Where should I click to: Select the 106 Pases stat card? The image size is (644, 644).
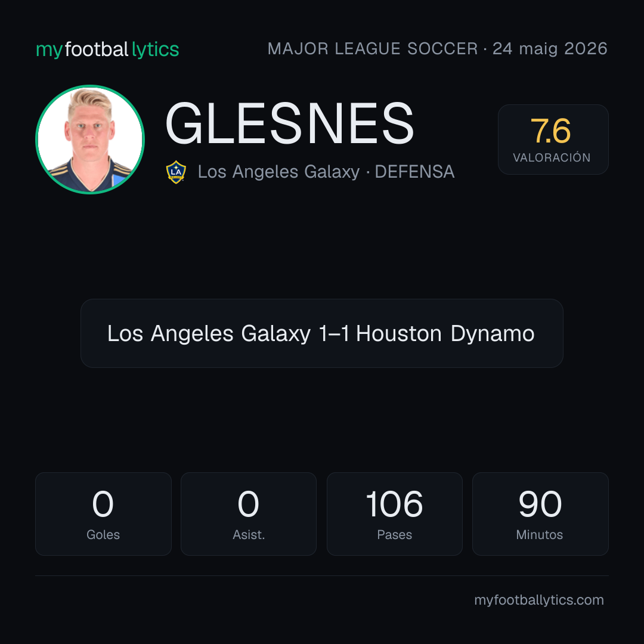pos(394,514)
